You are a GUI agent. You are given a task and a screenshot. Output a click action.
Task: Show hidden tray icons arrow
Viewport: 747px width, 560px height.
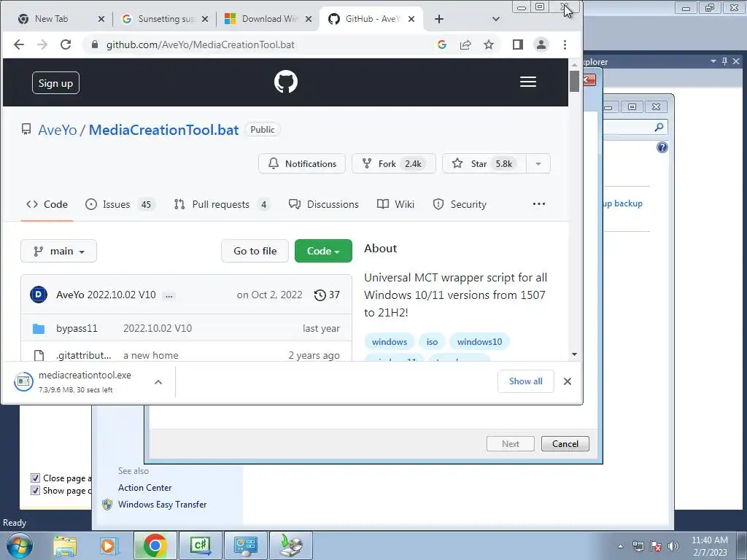click(x=620, y=546)
